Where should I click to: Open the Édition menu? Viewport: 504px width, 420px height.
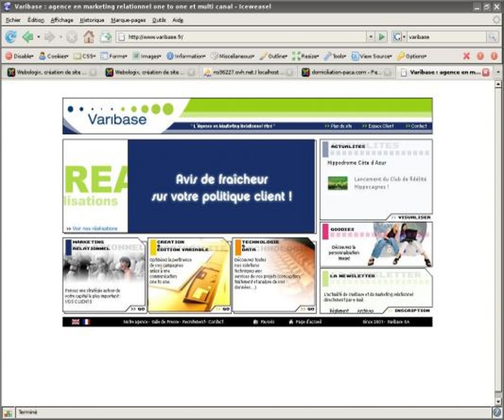(x=36, y=20)
